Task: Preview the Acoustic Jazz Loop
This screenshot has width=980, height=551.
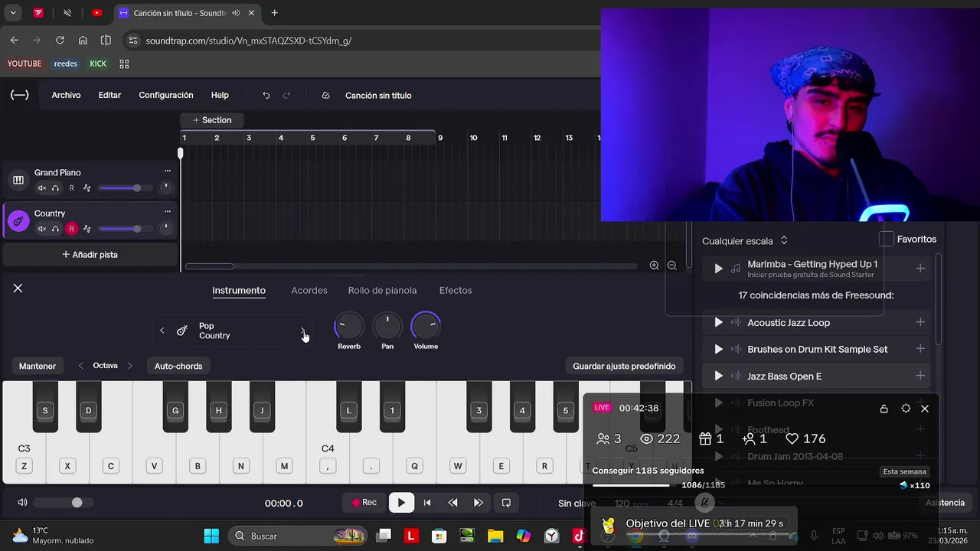Action: tap(718, 323)
